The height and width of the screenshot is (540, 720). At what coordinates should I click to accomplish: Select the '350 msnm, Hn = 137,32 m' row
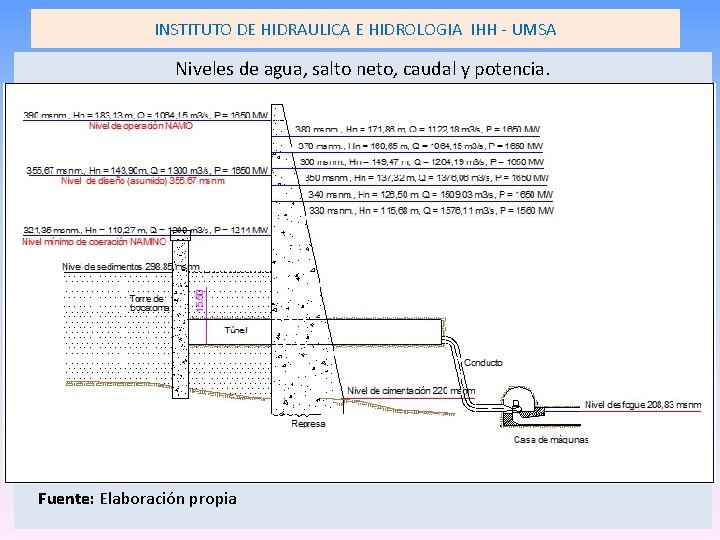point(427,178)
